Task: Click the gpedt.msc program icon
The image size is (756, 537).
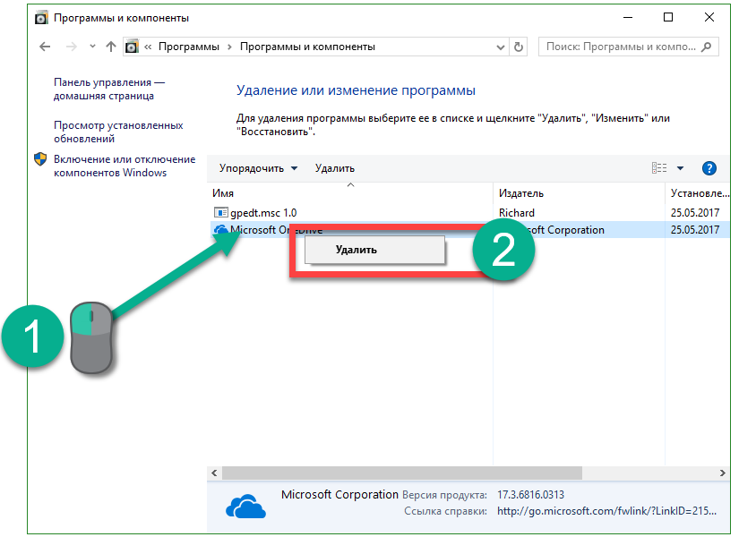Action: 221,213
